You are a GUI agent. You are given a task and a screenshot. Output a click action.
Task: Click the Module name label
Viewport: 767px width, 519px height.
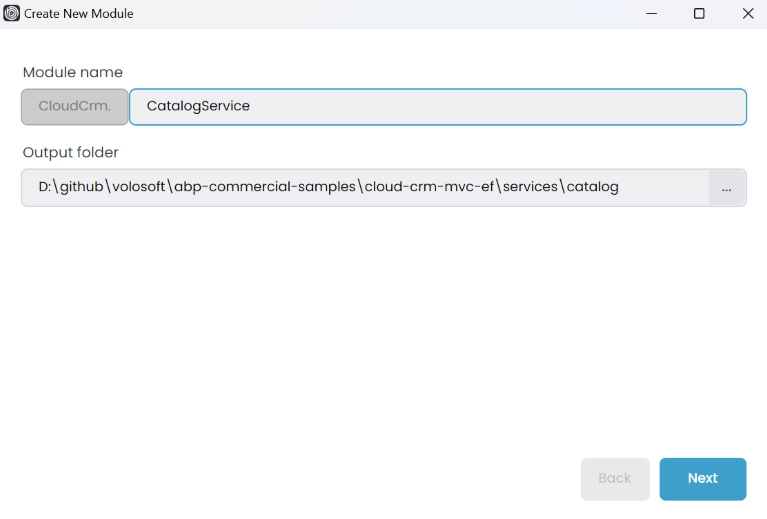(x=73, y=72)
